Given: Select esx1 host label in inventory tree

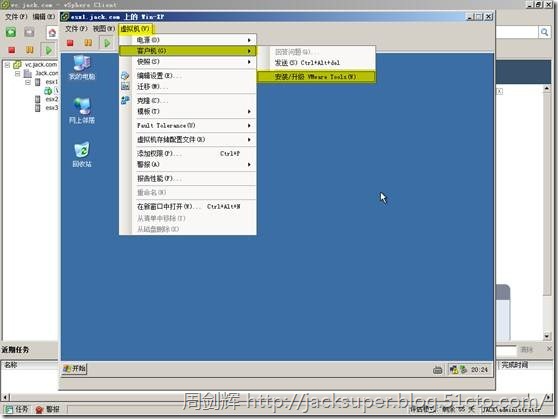Looking at the screenshot, I should (x=52, y=82).
